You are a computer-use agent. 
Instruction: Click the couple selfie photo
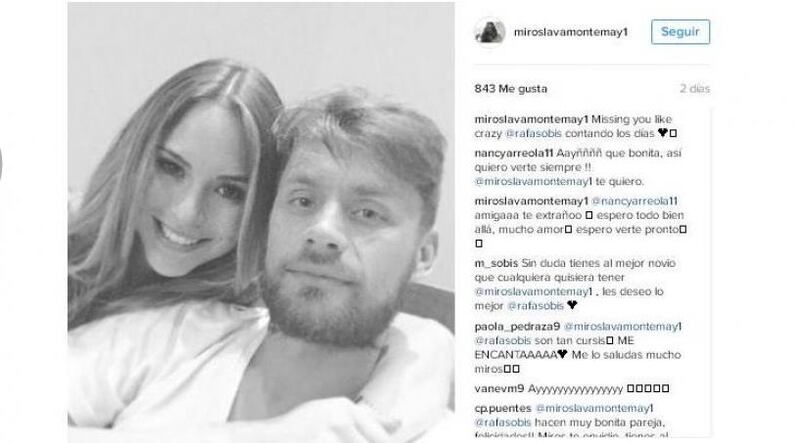pos(261,214)
